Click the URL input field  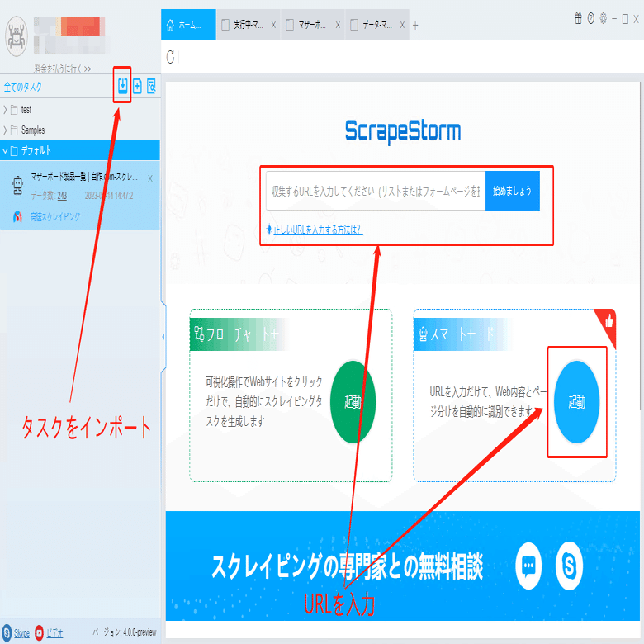point(376,191)
